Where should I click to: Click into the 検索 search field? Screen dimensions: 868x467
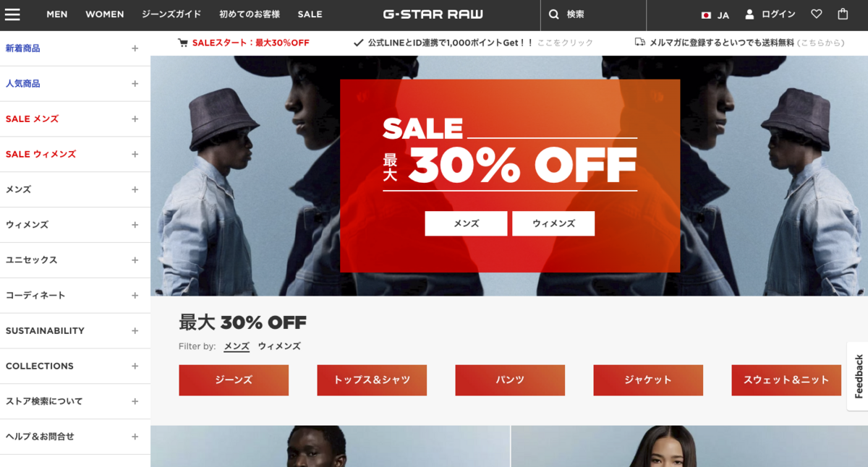click(593, 14)
